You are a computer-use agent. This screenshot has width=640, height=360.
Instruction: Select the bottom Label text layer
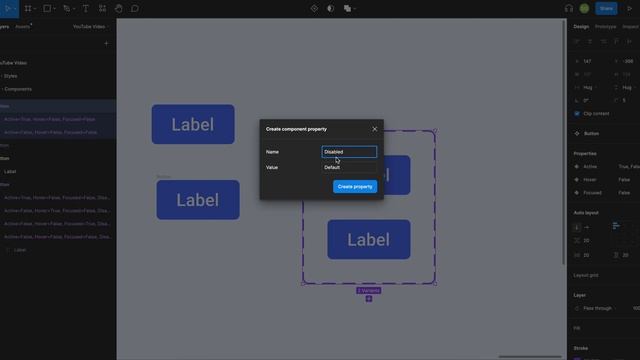(20, 250)
